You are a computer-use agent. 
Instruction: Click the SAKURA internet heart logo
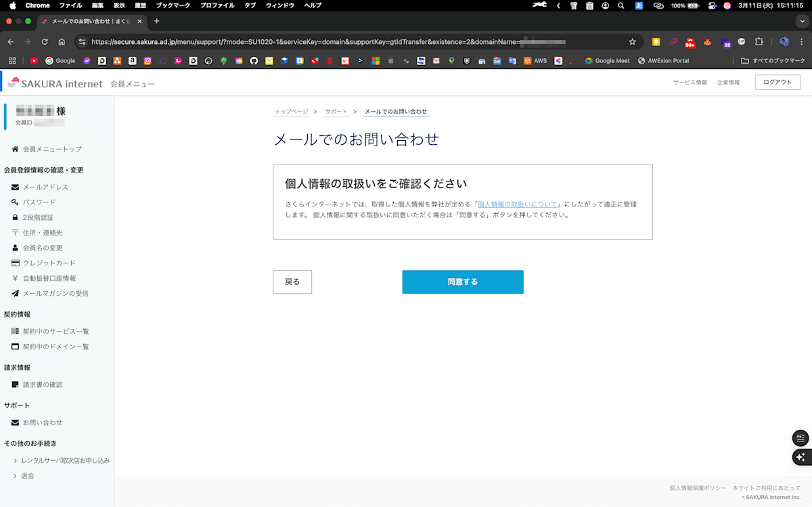(x=12, y=81)
